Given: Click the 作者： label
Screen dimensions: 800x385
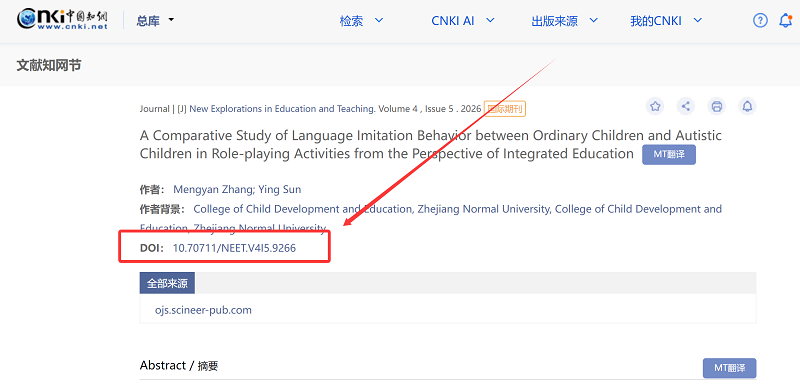Looking at the screenshot, I should pos(152,190).
